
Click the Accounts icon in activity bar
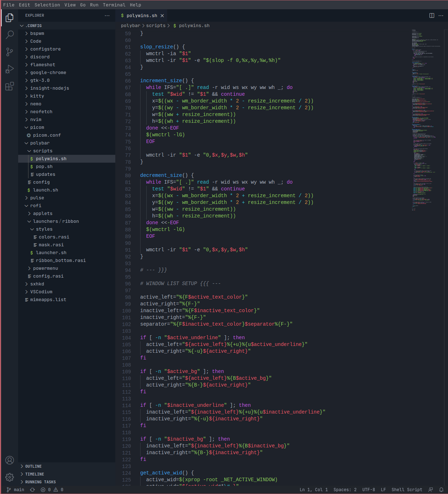click(10, 460)
